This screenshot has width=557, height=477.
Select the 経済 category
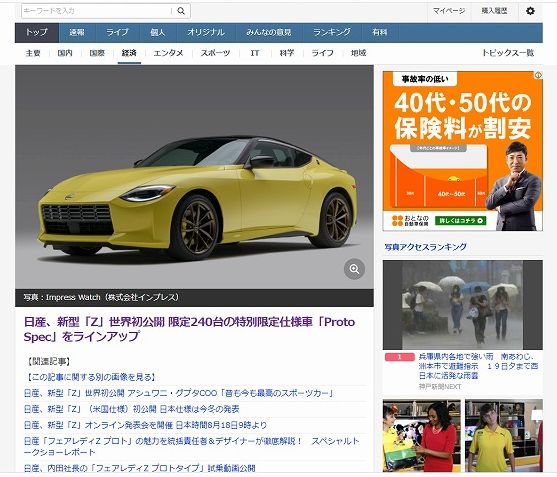pyautogui.click(x=129, y=53)
